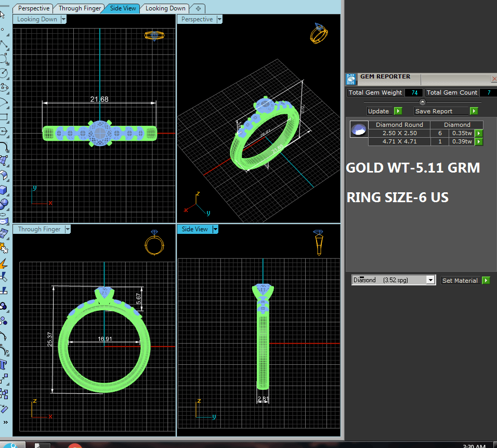Click the Ungroup objects icon

point(4,321)
